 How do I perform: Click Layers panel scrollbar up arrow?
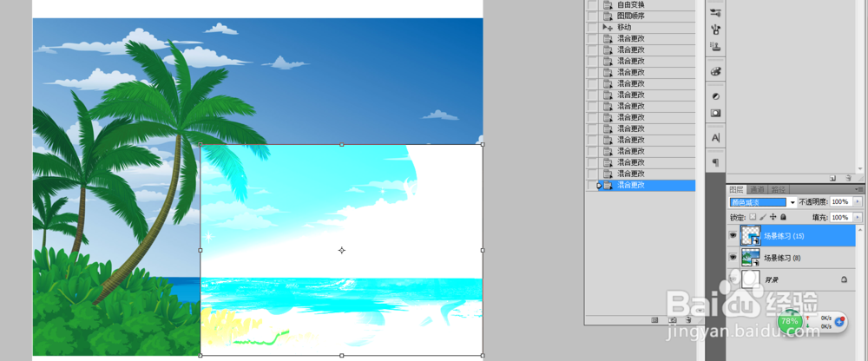859,229
